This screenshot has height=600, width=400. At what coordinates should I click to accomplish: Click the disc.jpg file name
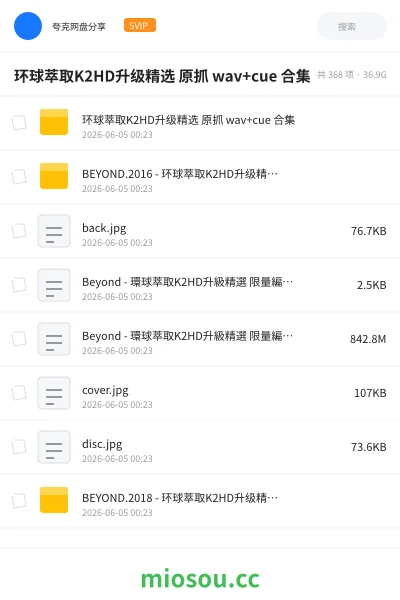(x=102, y=444)
